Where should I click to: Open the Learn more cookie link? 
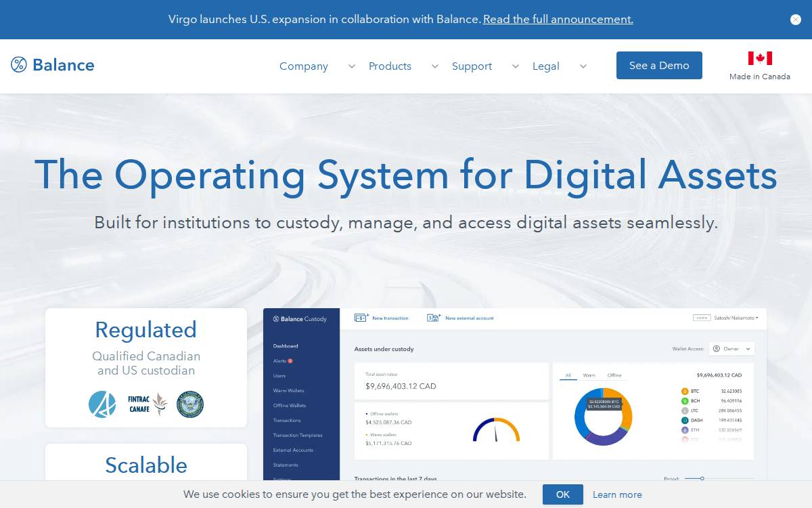pos(617,495)
